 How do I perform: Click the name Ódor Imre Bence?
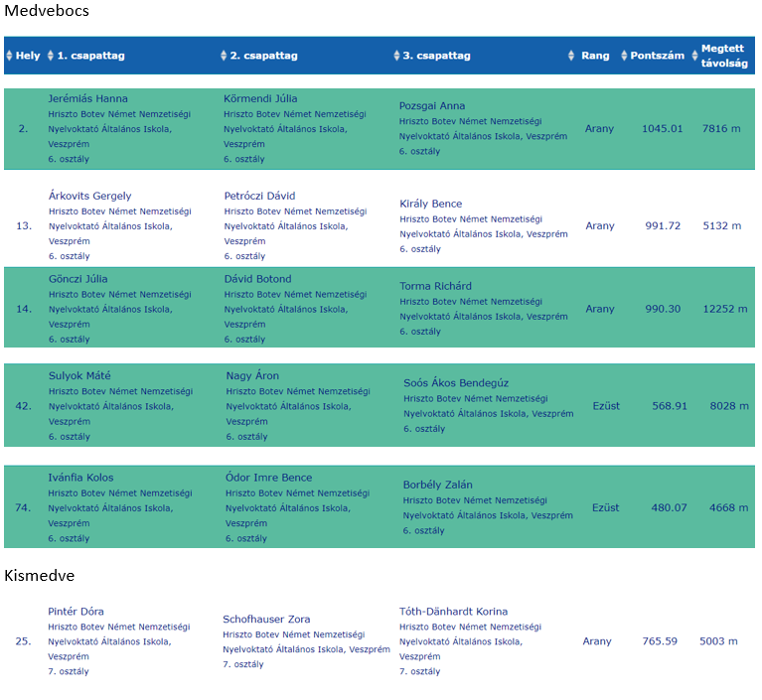coord(269,478)
